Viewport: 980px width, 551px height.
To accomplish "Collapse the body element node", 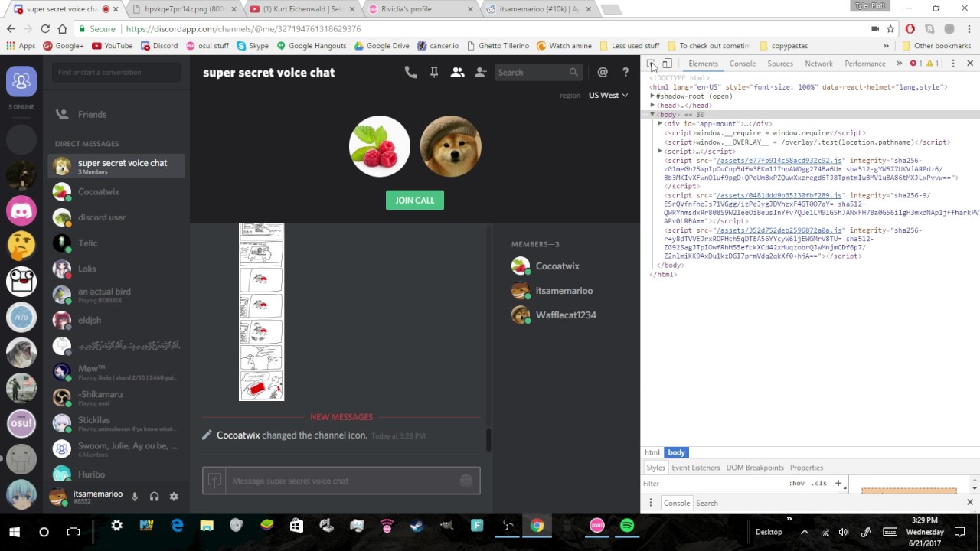I will (652, 115).
